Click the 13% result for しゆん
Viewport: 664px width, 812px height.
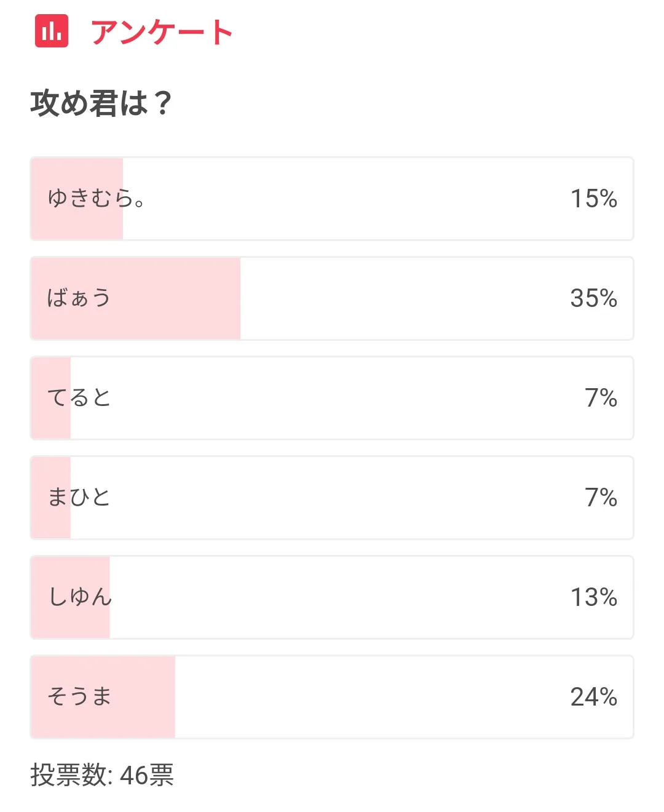point(594,597)
